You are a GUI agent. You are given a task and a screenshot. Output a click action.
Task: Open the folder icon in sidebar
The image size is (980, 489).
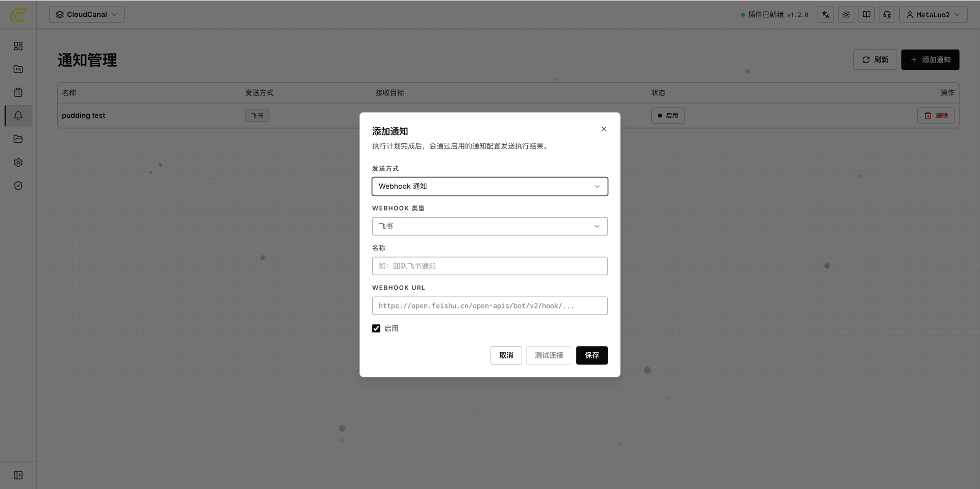18,139
